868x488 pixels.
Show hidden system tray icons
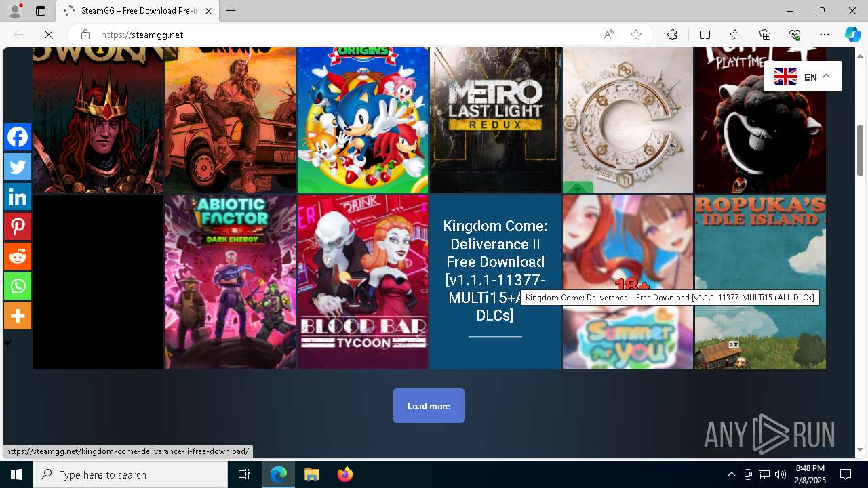click(731, 474)
